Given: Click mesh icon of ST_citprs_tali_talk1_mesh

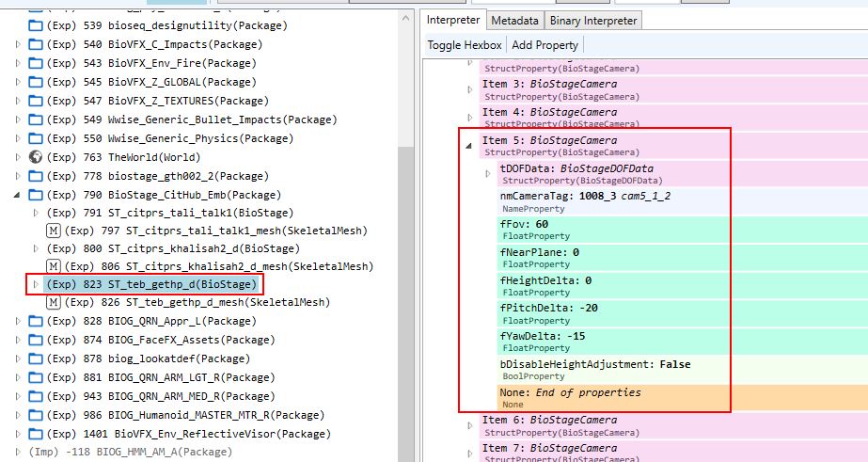Looking at the screenshot, I should tap(54, 231).
